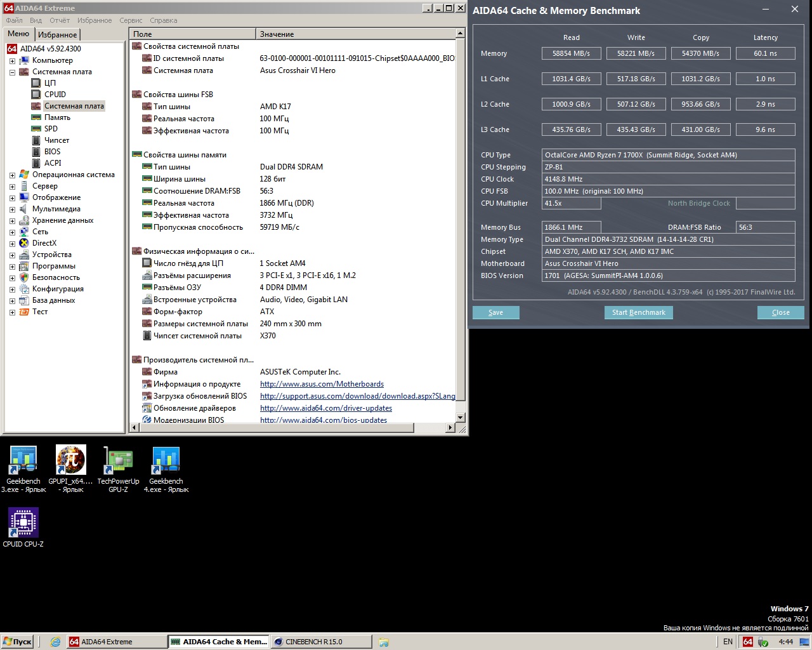Viewport: 812px width, 650px height.
Task: Click the BIOS tree item icon
Action: pos(37,152)
